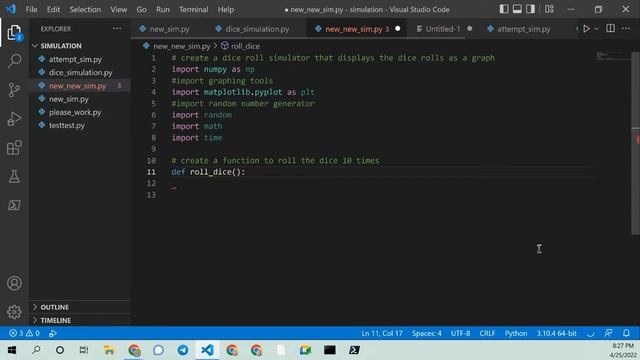Open the Run and Debug view
Screen dimensions: 640x360
[14, 119]
